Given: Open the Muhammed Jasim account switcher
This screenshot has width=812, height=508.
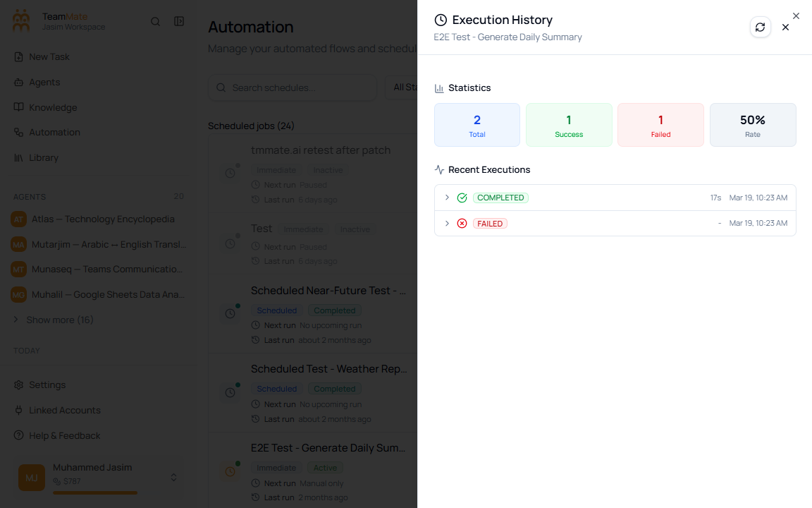Looking at the screenshot, I should (x=99, y=478).
